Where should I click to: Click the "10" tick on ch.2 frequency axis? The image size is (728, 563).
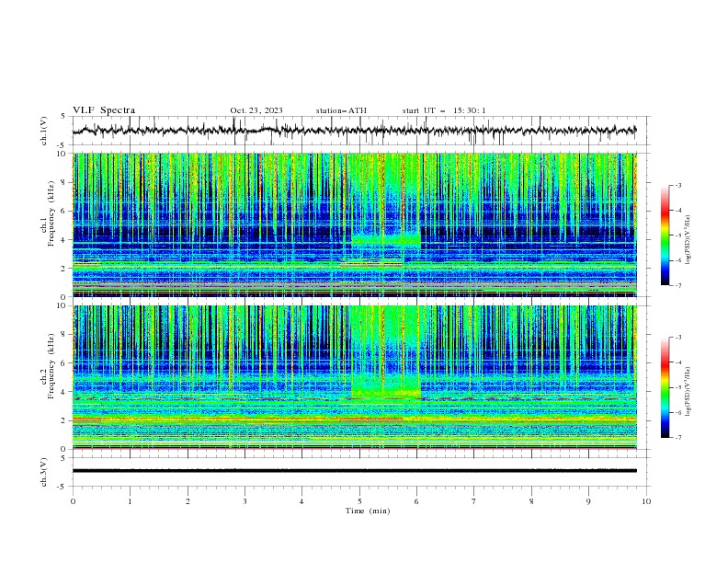(x=62, y=305)
